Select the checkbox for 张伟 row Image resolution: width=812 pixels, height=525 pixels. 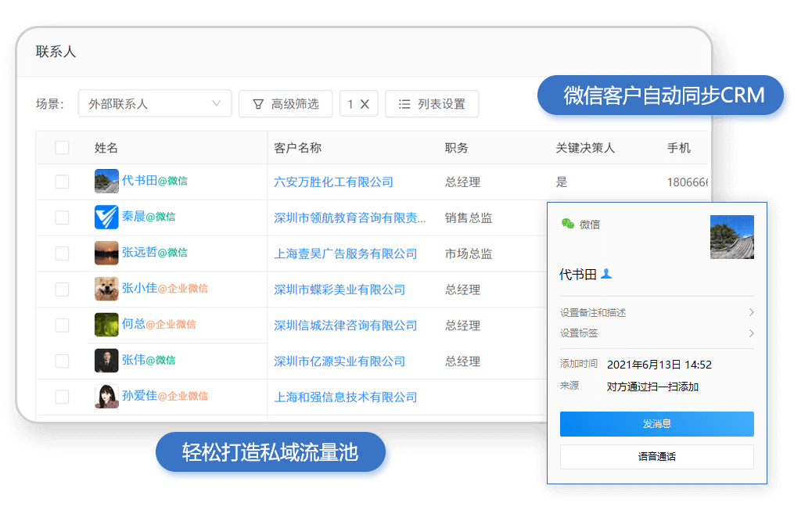62,361
